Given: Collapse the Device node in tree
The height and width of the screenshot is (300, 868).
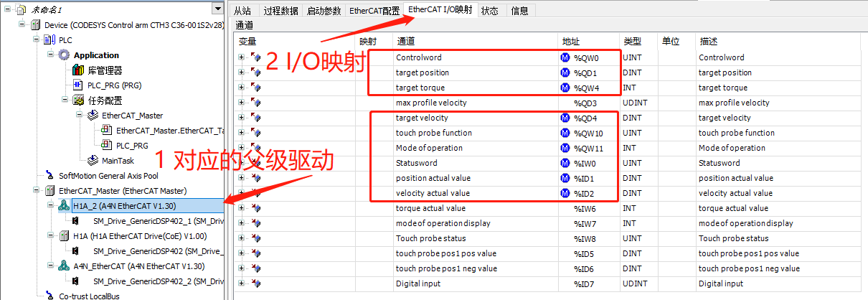Looking at the screenshot, I should (23, 24).
